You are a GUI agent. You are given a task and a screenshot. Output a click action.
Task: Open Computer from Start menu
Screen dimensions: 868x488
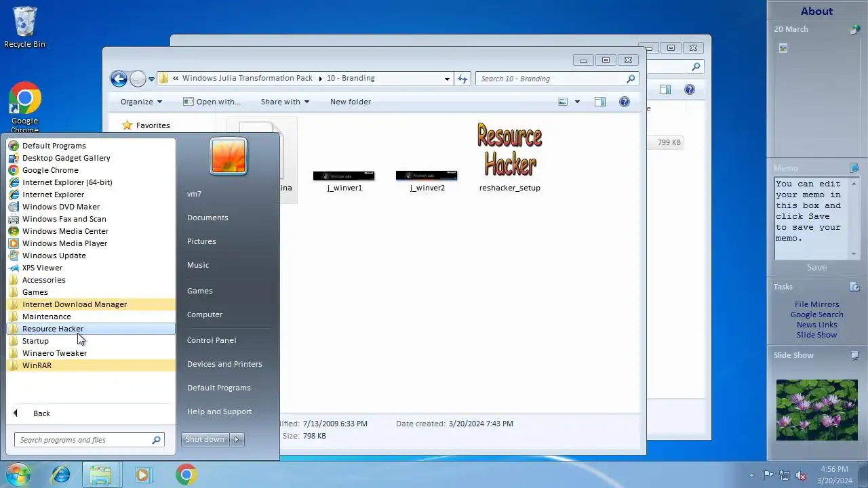(205, 314)
